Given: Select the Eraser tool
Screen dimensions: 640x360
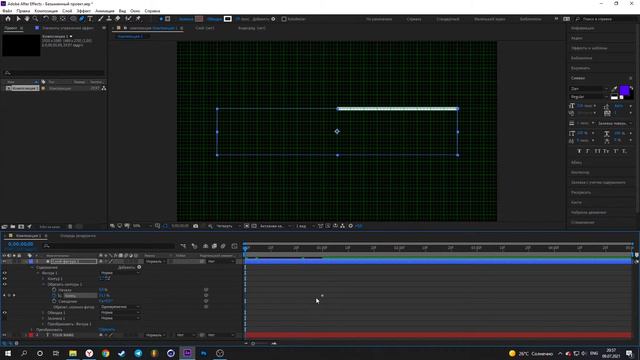Looking at the screenshot, I should coord(118,19).
